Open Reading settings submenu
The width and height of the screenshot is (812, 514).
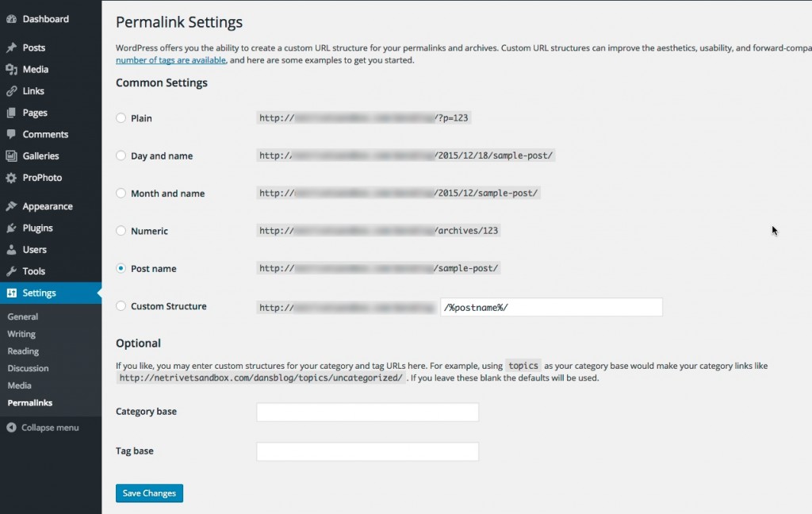pos(23,351)
